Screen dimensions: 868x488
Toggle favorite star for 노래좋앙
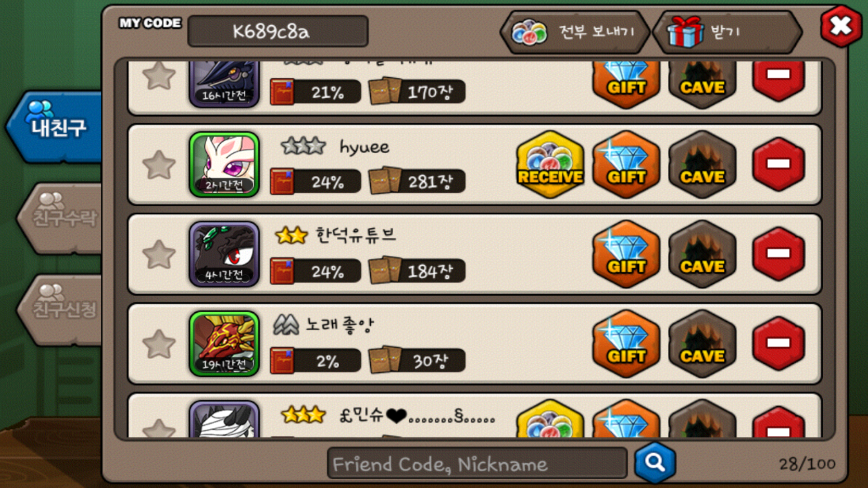click(159, 344)
